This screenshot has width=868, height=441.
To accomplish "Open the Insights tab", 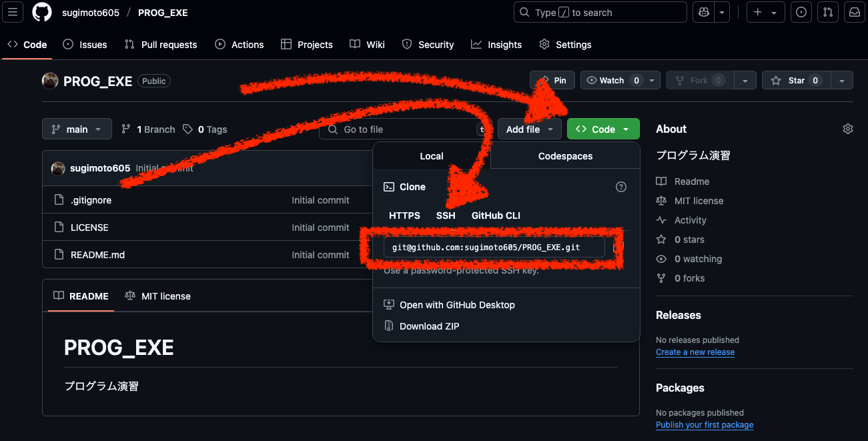I will pos(496,45).
